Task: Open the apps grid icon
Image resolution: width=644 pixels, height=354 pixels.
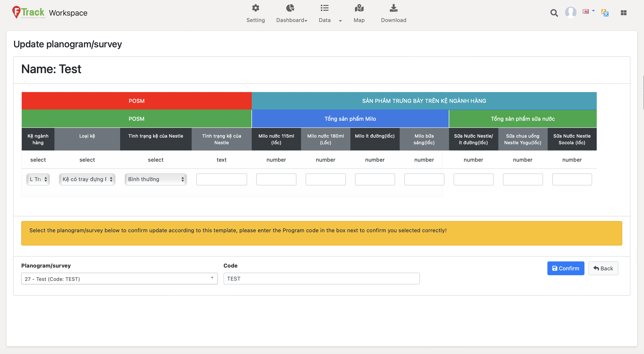Action: point(624,13)
